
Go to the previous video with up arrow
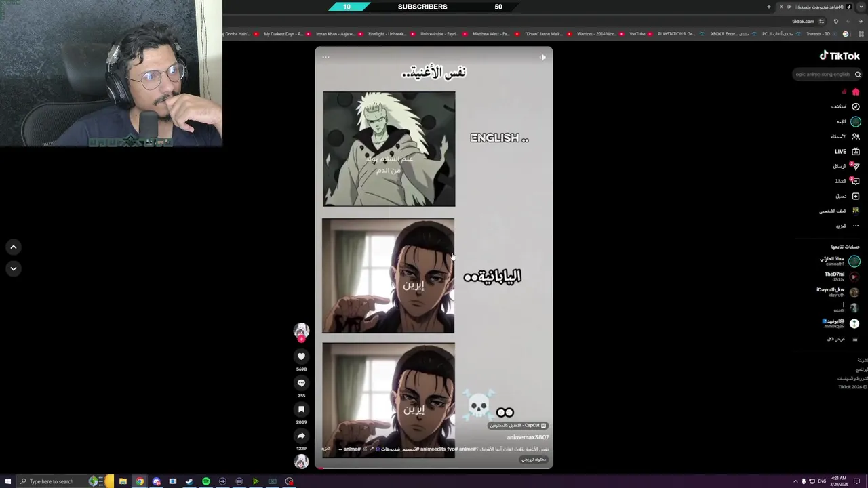point(14,247)
